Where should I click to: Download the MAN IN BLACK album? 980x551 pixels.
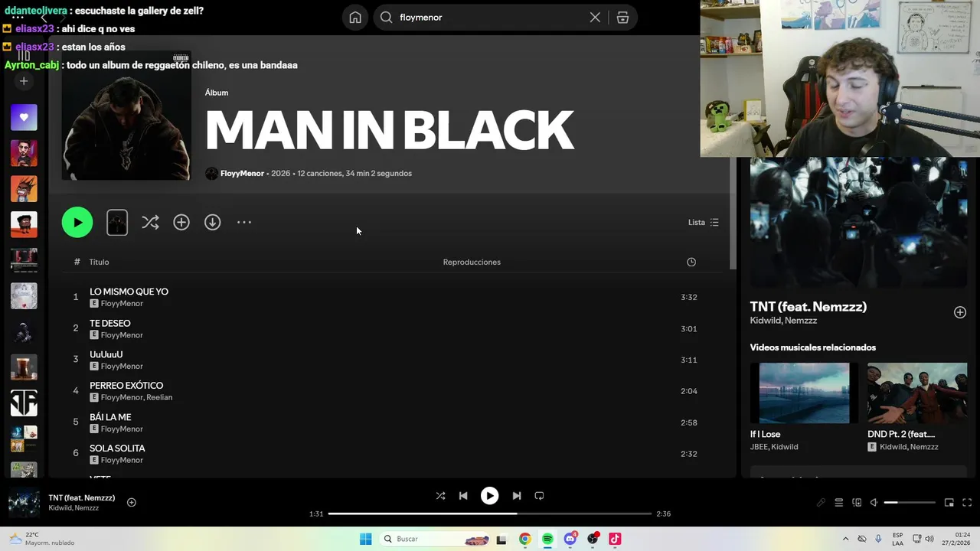(x=212, y=222)
